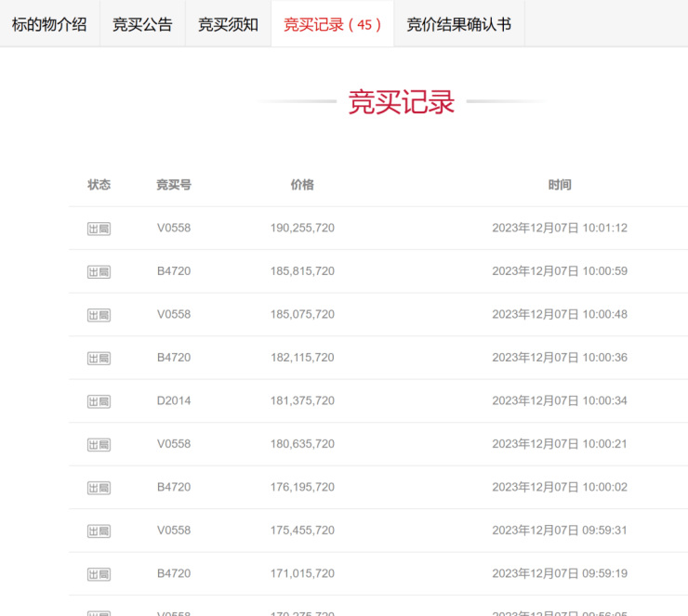The width and height of the screenshot is (688, 616).
Task: Click the 出局 status icon at 10:00:02
Action: click(99, 488)
